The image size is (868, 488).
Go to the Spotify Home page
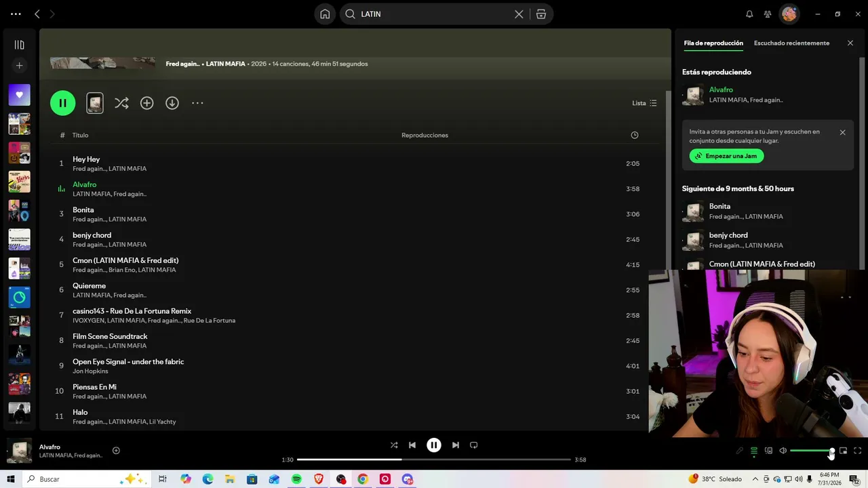coord(325,14)
